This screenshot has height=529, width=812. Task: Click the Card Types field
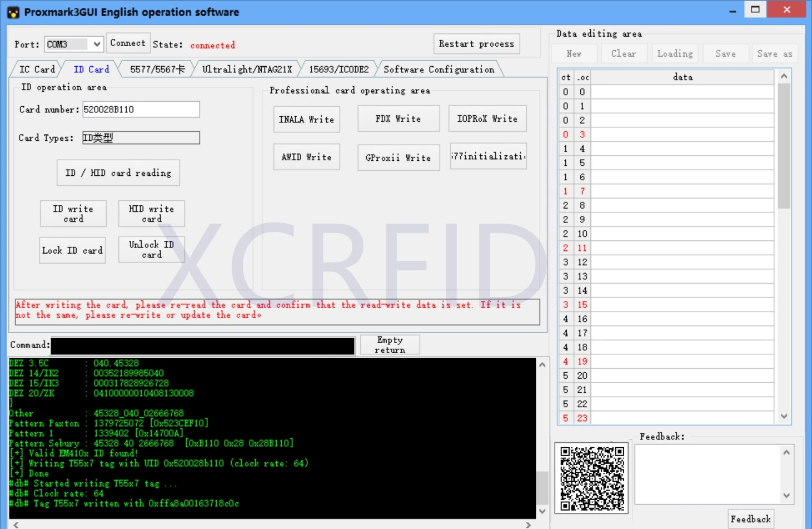click(x=141, y=137)
